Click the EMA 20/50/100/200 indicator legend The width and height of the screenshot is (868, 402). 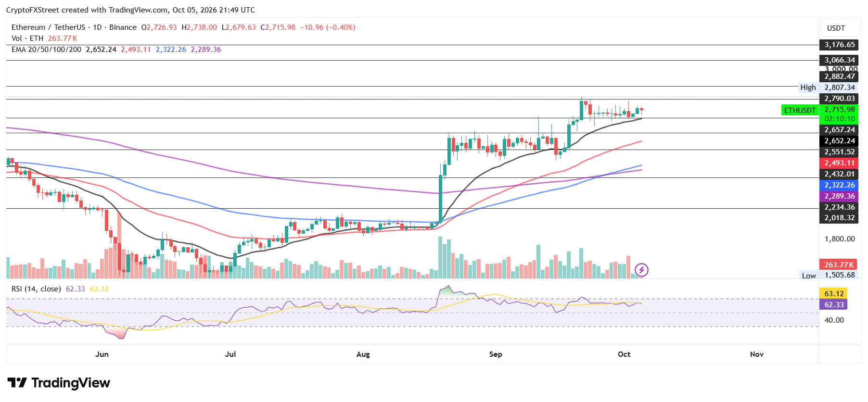point(46,50)
